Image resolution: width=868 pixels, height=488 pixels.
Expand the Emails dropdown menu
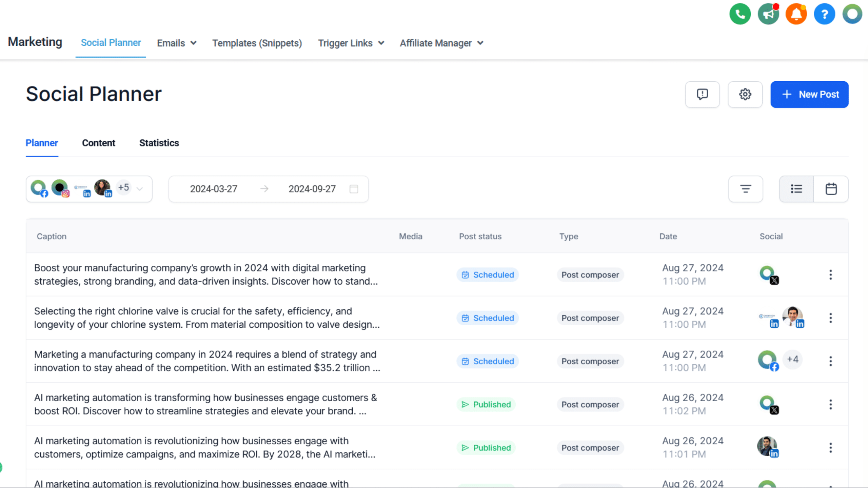pyautogui.click(x=176, y=43)
